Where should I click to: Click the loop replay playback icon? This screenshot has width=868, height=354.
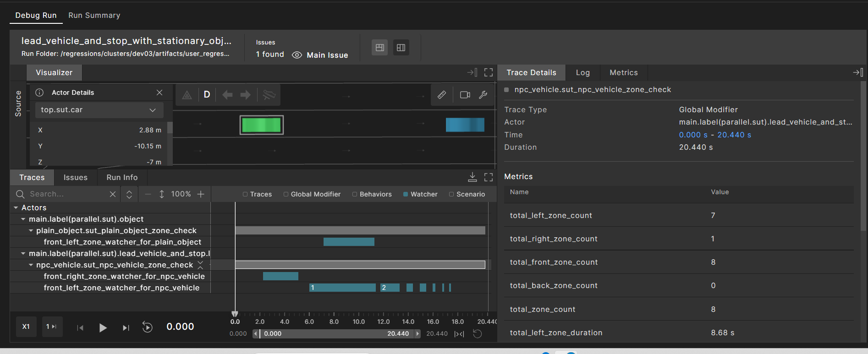pos(147,327)
